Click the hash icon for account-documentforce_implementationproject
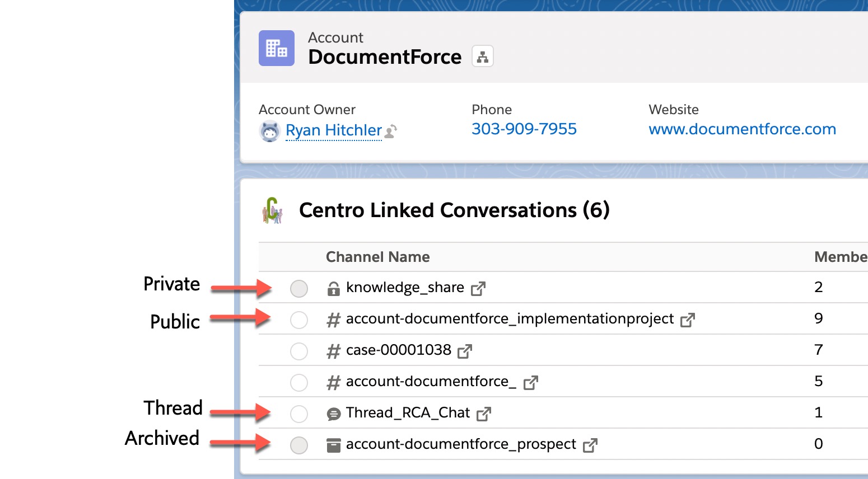868x479 pixels. click(x=333, y=320)
